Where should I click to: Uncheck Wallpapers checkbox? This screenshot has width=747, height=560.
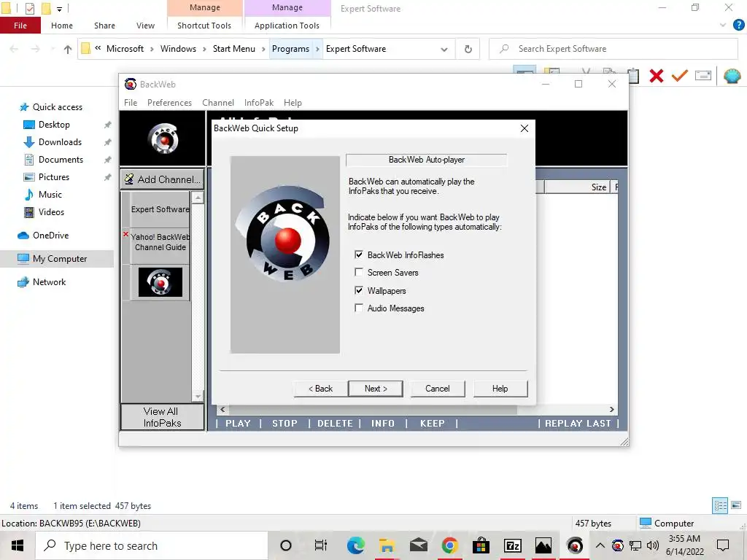(359, 290)
